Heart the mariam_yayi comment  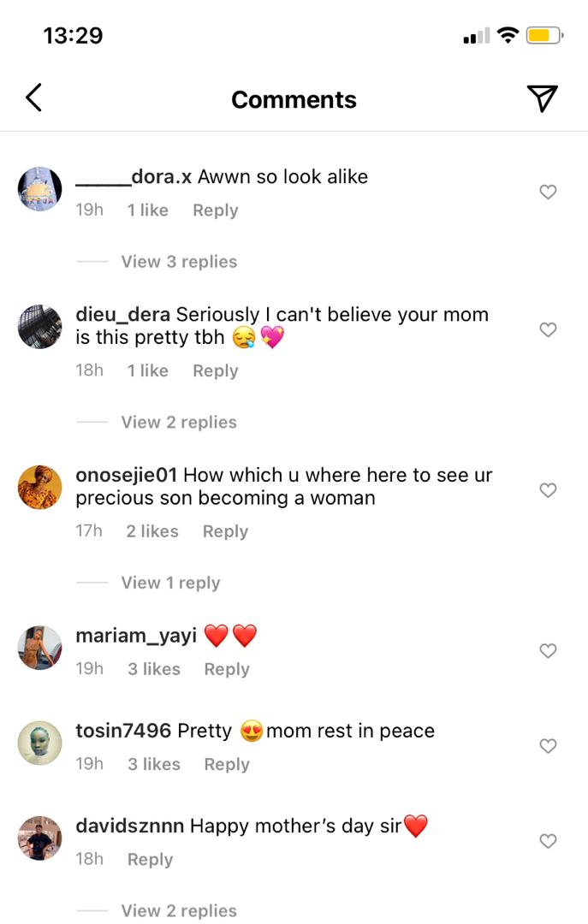pyautogui.click(x=548, y=651)
